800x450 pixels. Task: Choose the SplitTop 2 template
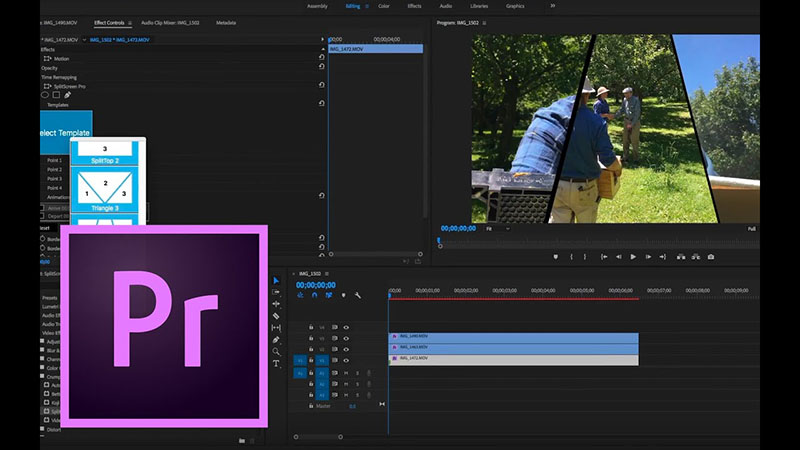pos(105,153)
